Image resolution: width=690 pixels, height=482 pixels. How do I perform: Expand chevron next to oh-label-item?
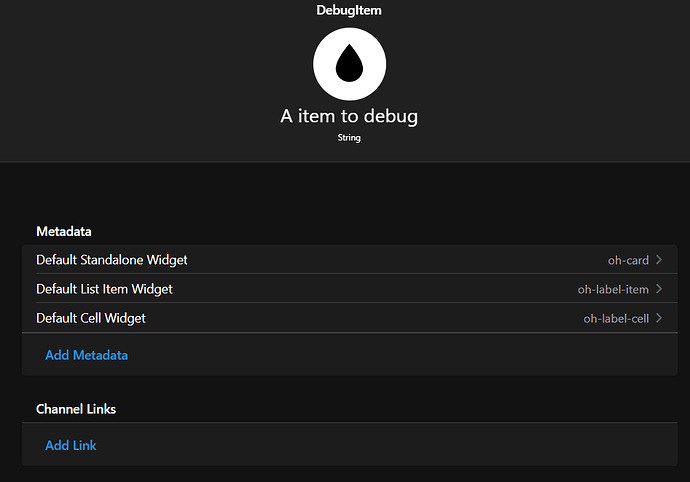click(x=659, y=289)
